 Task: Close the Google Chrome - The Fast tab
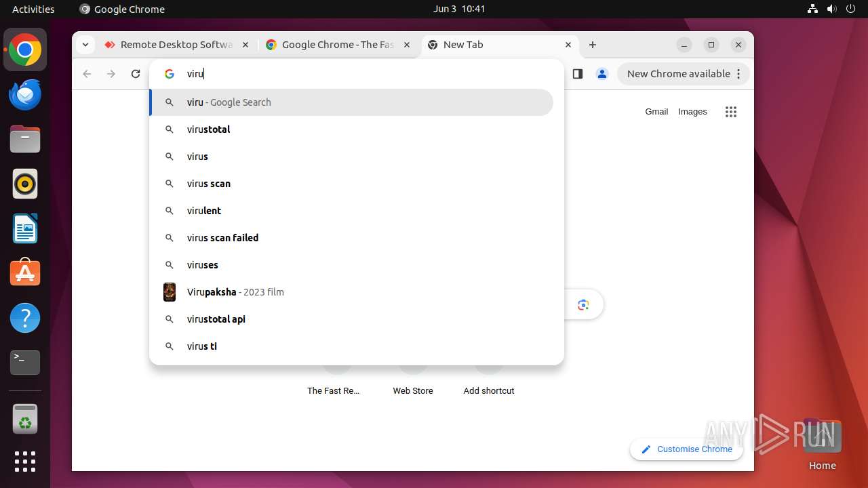click(407, 45)
